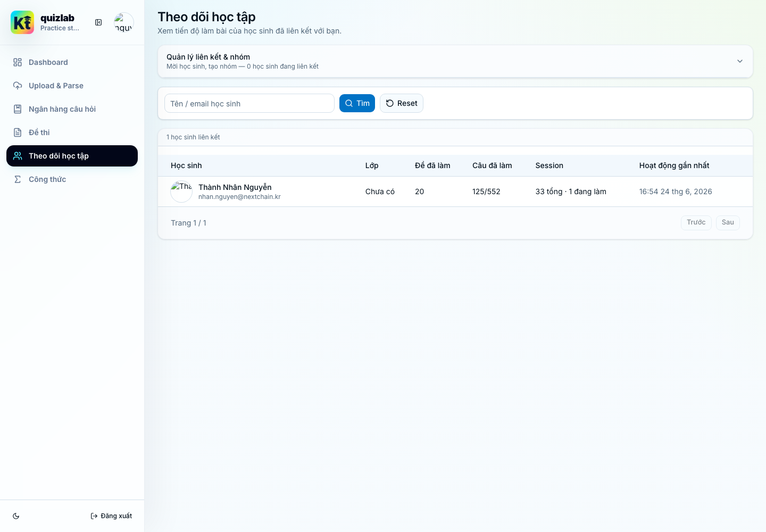
Task: Go to the Dashboard menu item
Action: click(72, 62)
